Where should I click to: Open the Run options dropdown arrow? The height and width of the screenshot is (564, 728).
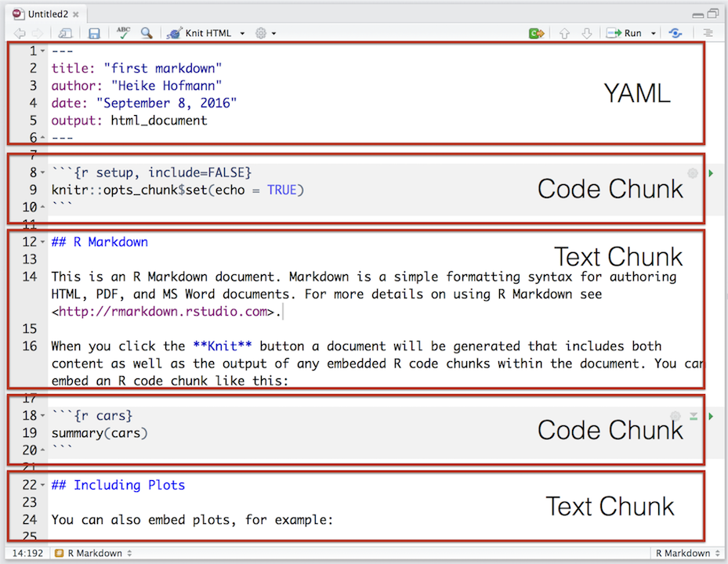654,34
